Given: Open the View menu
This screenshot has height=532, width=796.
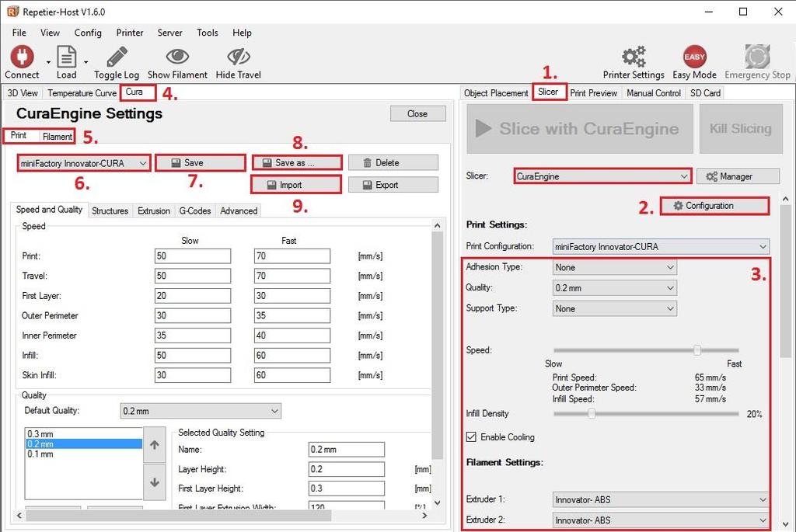Looking at the screenshot, I should pos(50,33).
